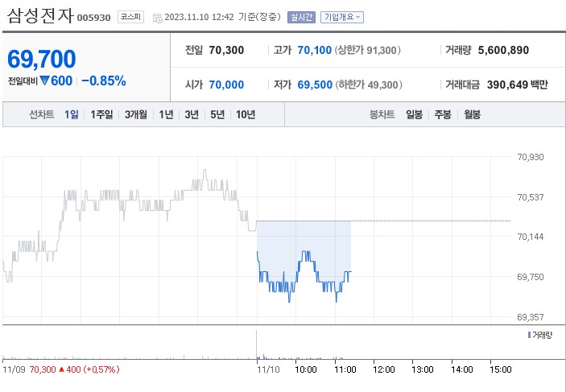Click the 14:00 time axis label
Viewport: 566px width, 392px height.
click(461, 369)
